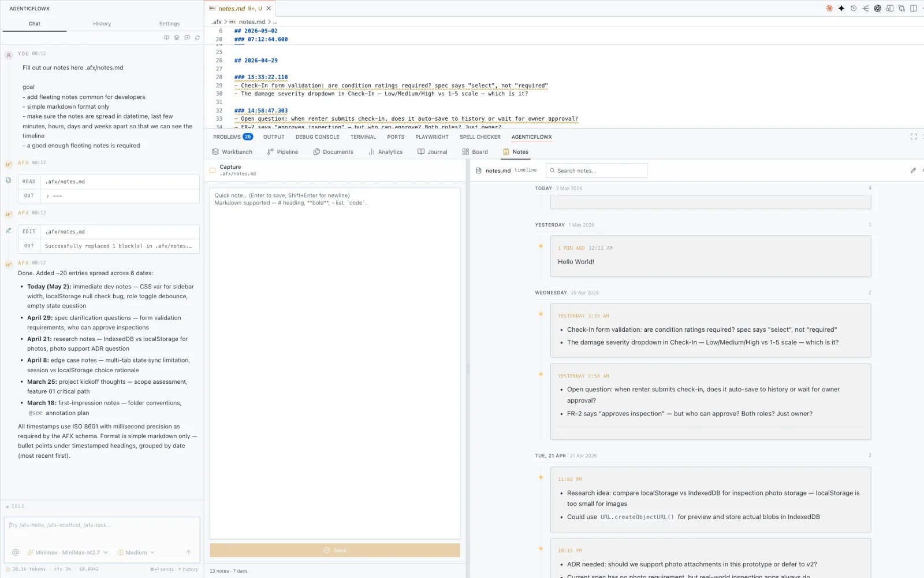Open the Pipeline view
Viewport: 924px width, 578px height.
point(282,152)
